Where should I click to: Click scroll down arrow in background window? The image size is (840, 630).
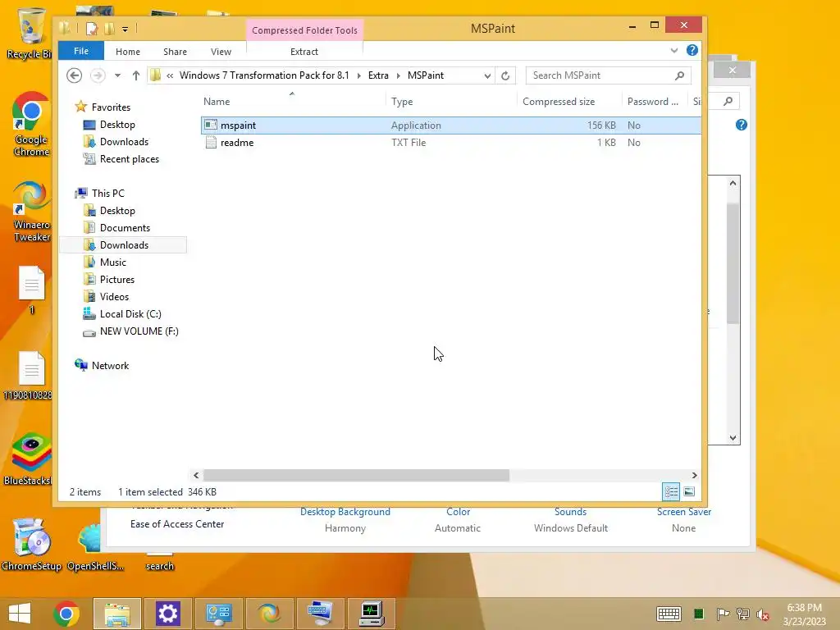[x=733, y=438]
